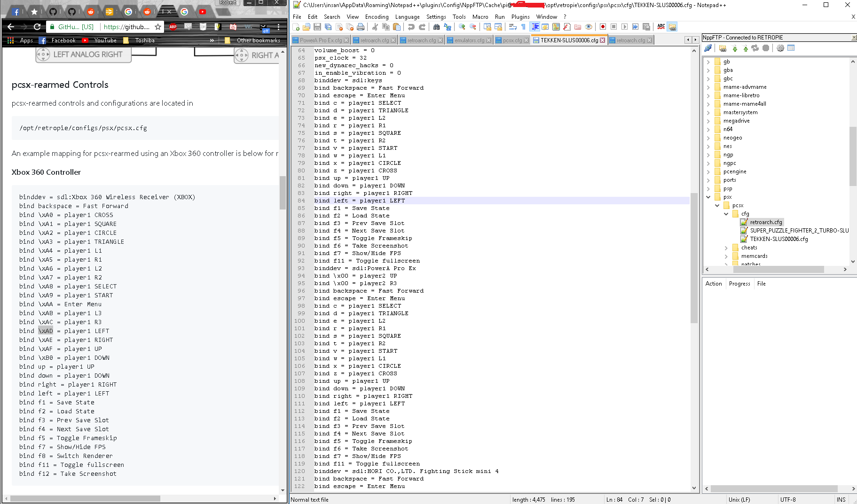Open NppFTP settings gear
This screenshot has height=504, width=857.
coord(780,48)
